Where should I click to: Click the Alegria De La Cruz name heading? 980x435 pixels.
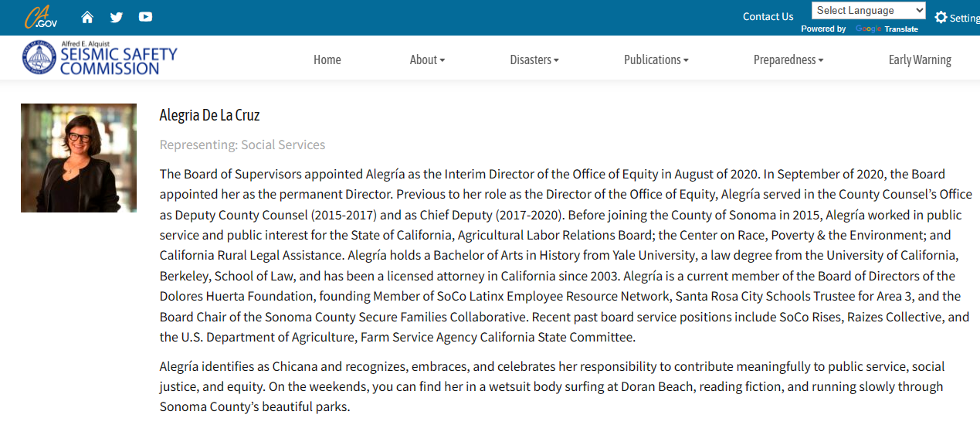[x=209, y=115]
